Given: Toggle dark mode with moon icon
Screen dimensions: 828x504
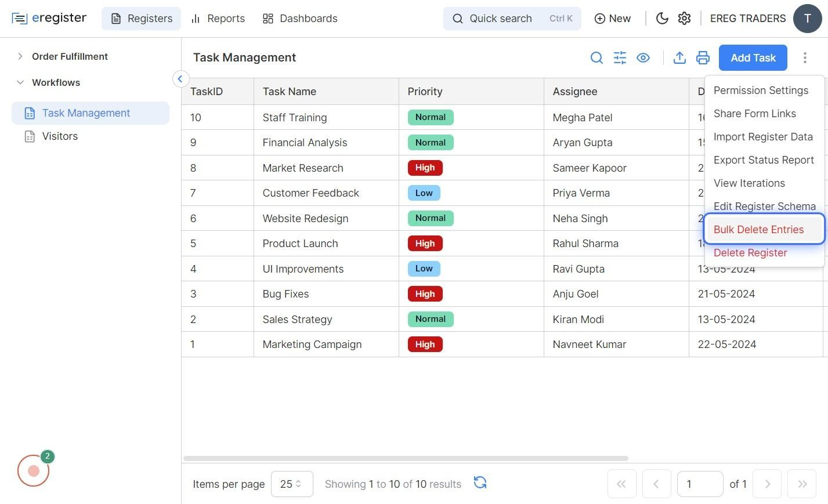Looking at the screenshot, I should click(x=662, y=19).
